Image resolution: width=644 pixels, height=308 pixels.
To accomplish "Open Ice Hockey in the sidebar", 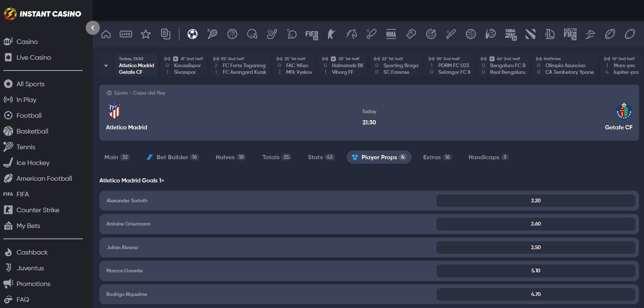I will pos(33,163).
